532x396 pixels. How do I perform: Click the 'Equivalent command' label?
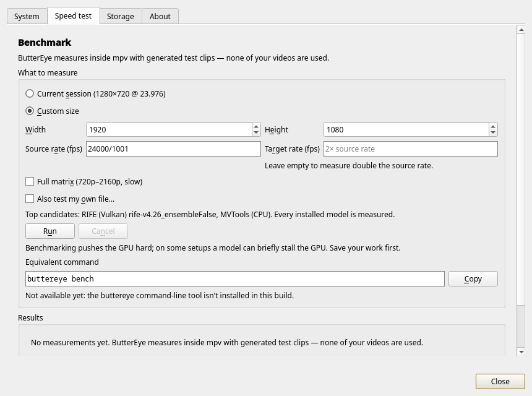(x=62, y=262)
